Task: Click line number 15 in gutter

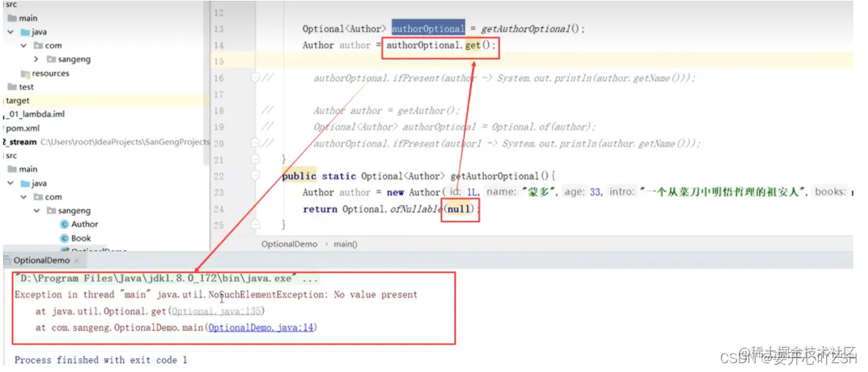Action: (x=218, y=62)
